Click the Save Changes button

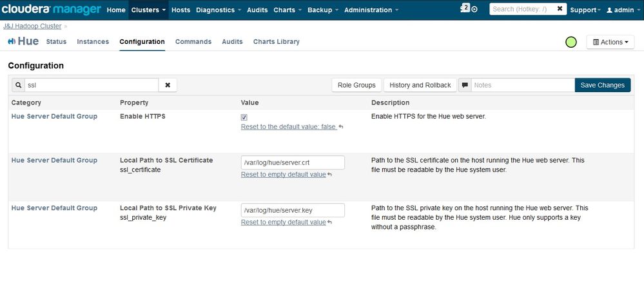point(602,85)
